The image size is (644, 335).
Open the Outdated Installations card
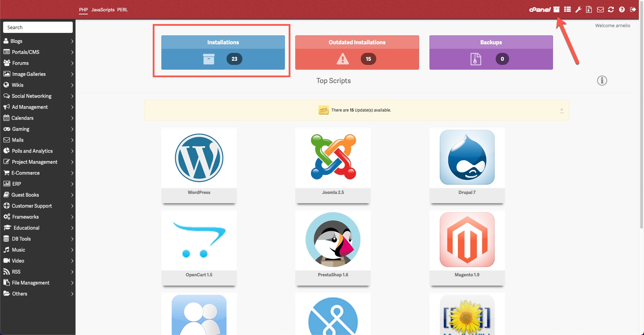357,53
